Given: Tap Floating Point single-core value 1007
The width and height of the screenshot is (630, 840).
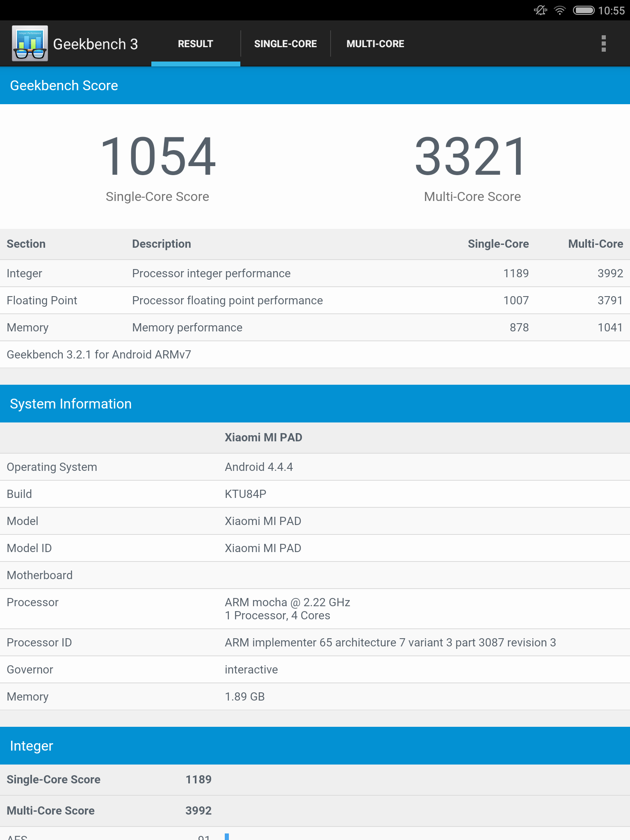Looking at the screenshot, I should 516,300.
